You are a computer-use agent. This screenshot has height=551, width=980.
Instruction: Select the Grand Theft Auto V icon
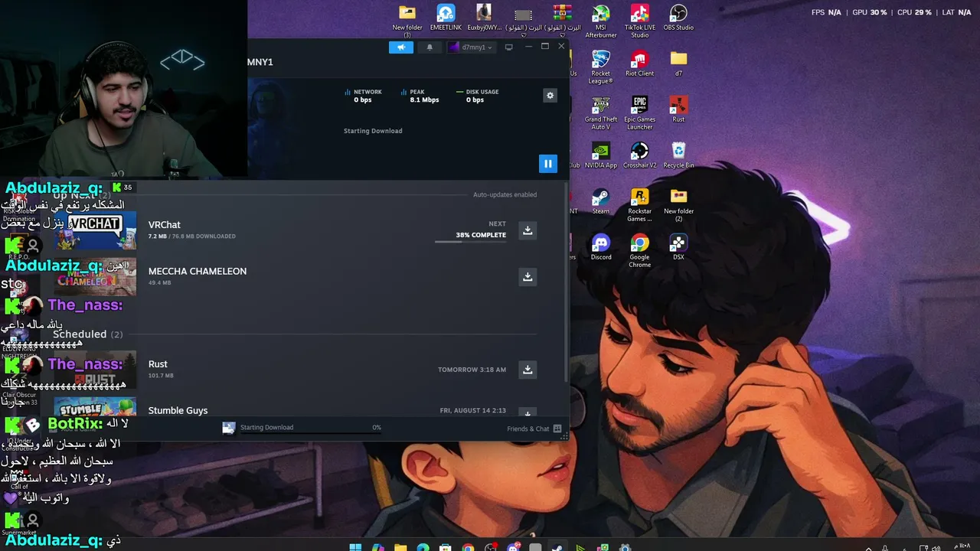pos(601,113)
